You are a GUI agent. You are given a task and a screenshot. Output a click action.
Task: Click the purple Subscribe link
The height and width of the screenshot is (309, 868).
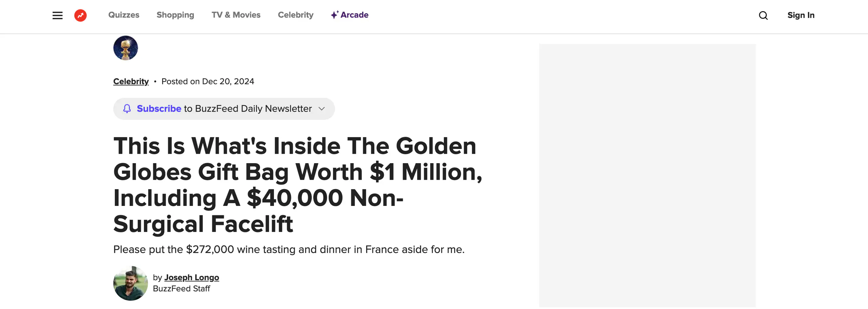(x=159, y=109)
